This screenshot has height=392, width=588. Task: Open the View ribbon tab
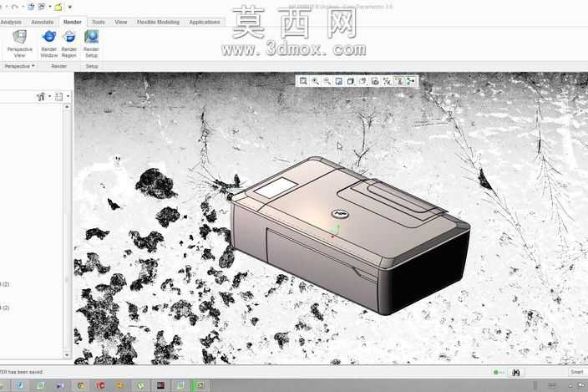[121, 22]
